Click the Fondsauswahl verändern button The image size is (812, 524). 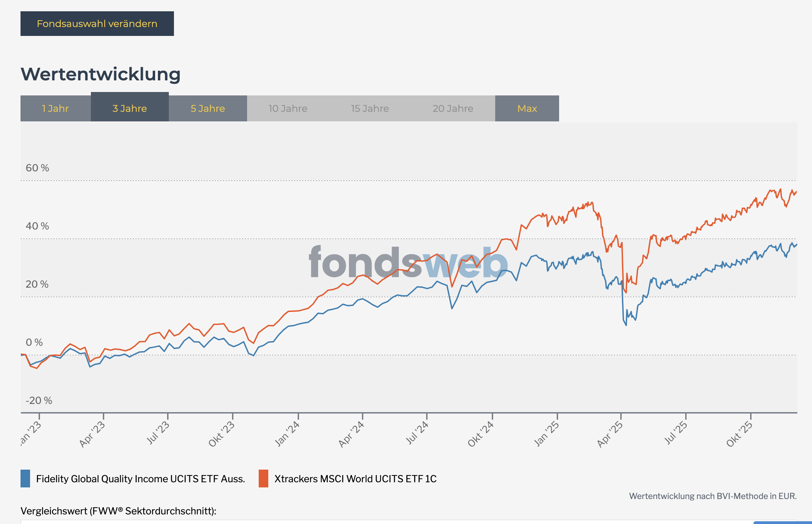coord(97,24)
